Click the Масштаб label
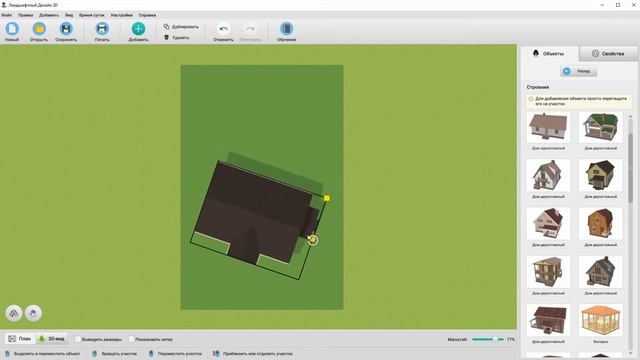640x360 pixels. (x=457, y=339)
